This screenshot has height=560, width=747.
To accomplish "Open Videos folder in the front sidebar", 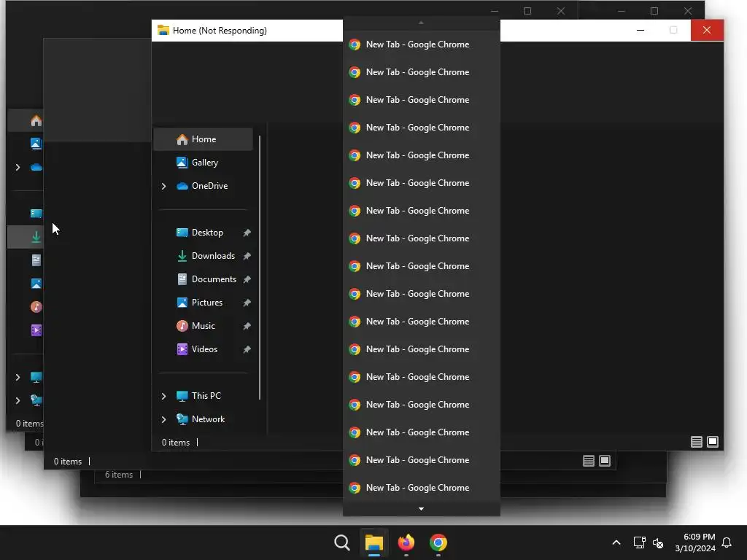I will (x=203, y=349).
